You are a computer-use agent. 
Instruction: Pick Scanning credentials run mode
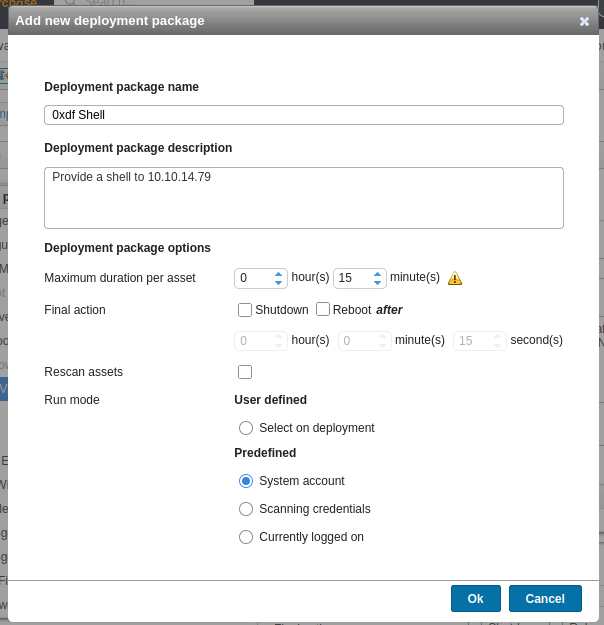246,509
